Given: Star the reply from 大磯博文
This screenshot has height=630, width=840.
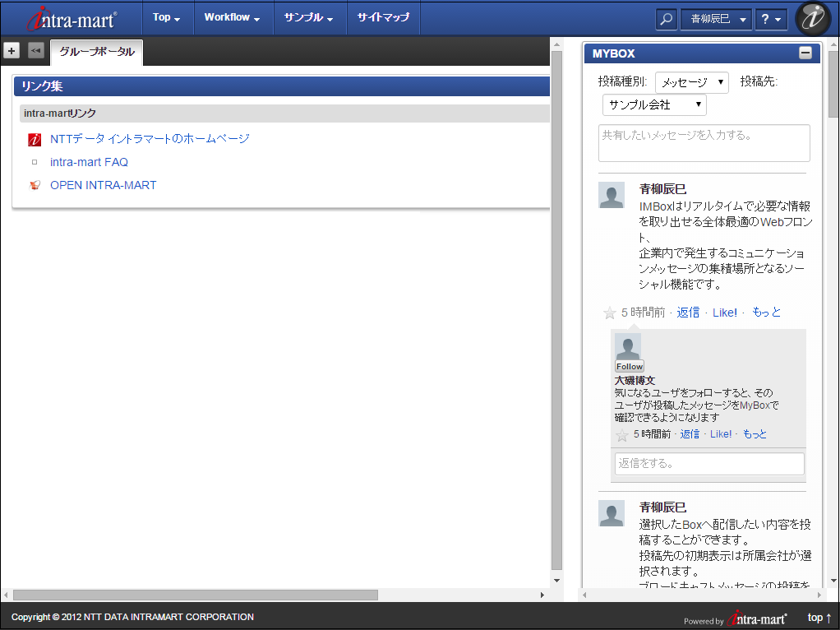Looking at the screenshot, I should tap(622, 435).
